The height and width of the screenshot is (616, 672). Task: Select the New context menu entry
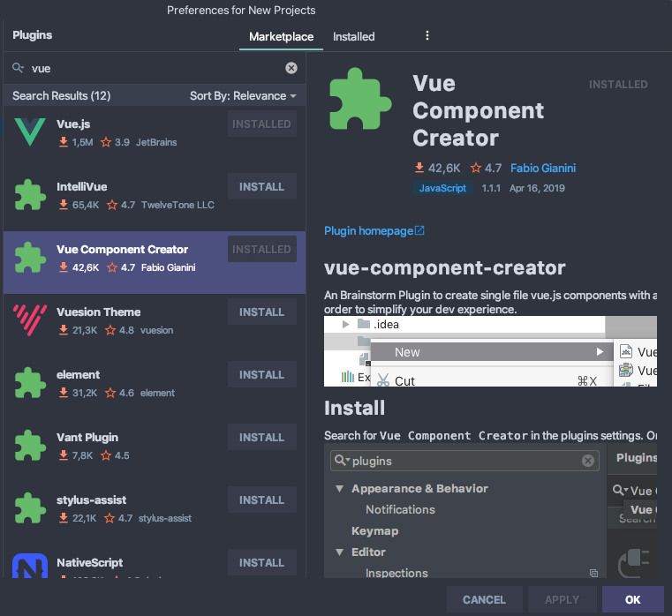click(492, 352)
